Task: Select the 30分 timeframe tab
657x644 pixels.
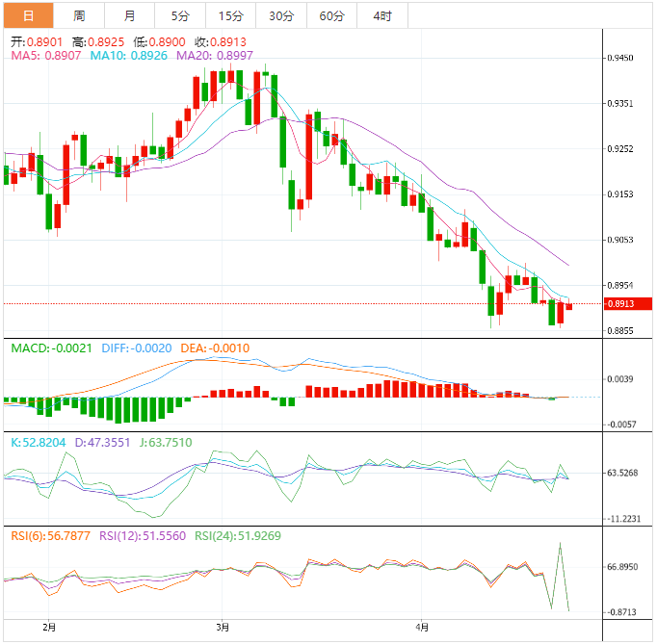Action: tap(281, 16)
